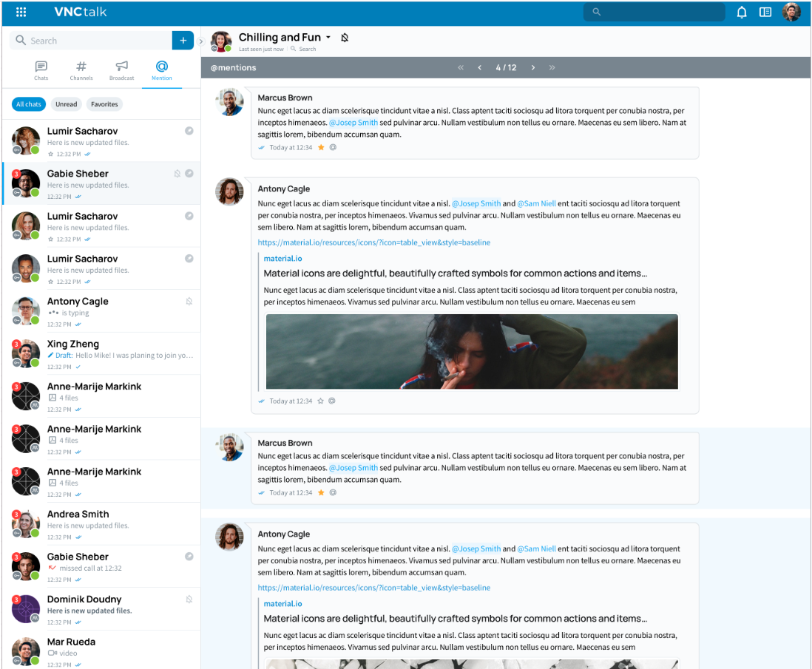Click the @Sam Niell mention link
Image resolution: width=812 pixels, height=669 pixels.
[536, 203]
